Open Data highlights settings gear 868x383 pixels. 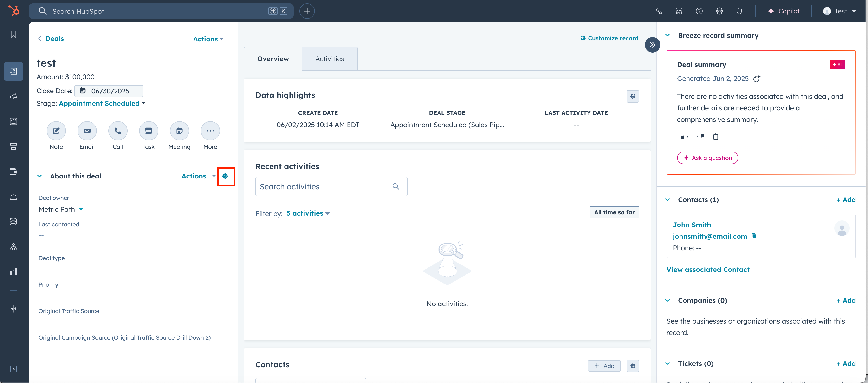tap(633, 96)
